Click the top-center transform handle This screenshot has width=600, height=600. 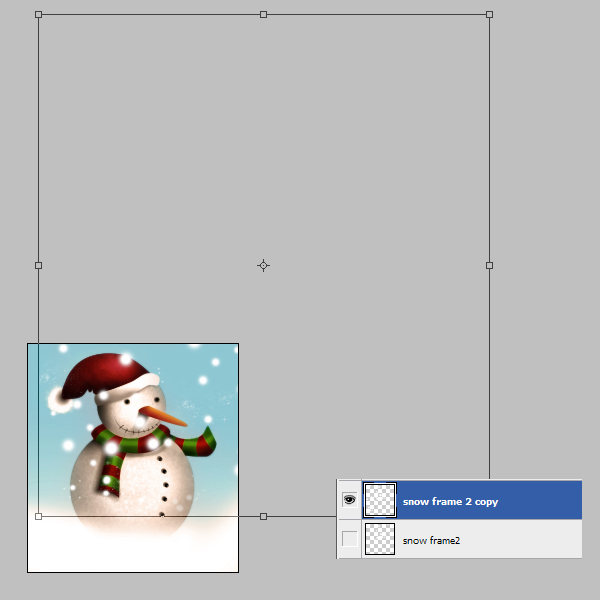click(263, 15)
